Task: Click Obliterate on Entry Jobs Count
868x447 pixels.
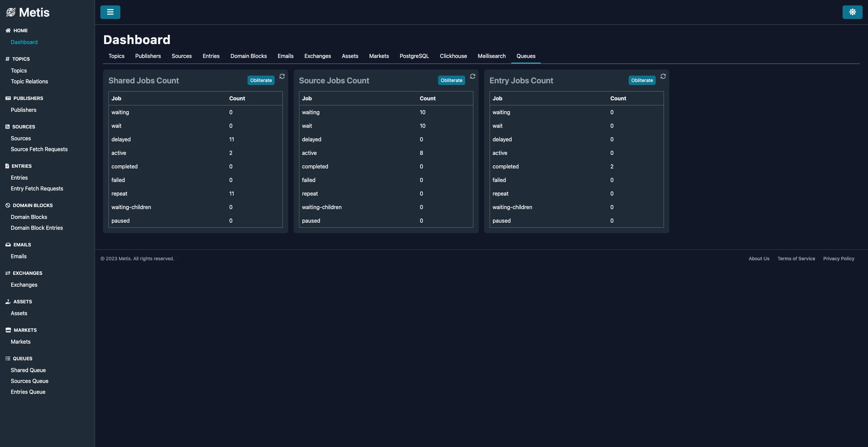Action: 641,80
